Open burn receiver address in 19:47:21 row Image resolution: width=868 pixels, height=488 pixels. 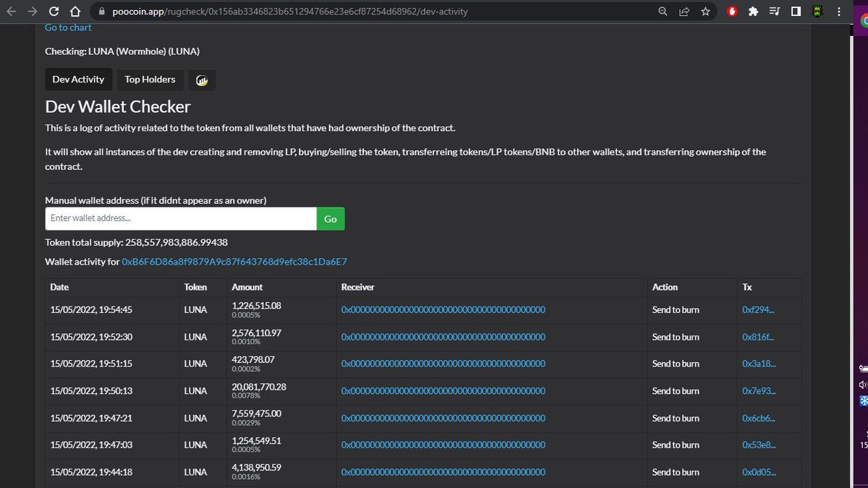click(443, 418)
